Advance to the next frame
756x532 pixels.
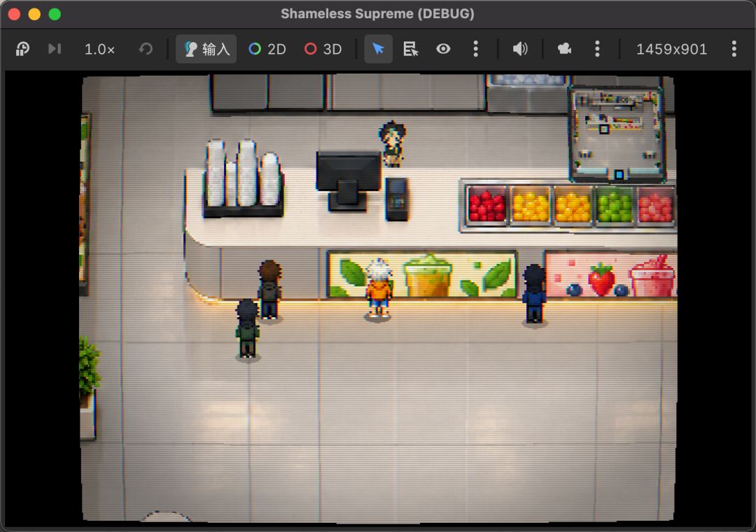point(55,49)
